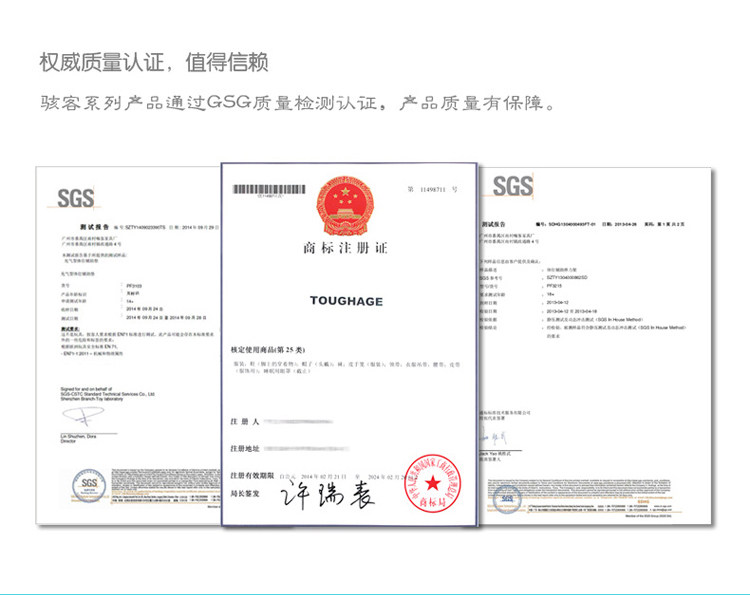Screen dimensions: 750x595
Task: Click the GSG质量检测认证 subtitle line
Action: (298, 103)
